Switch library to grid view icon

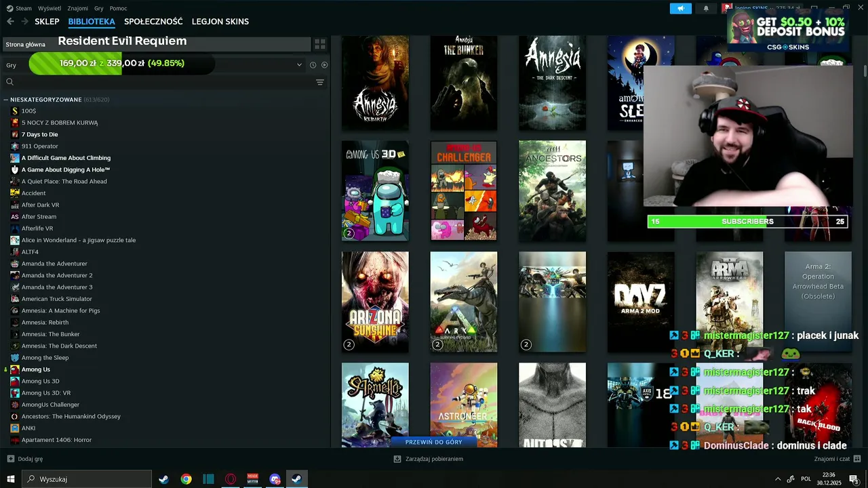(x=320, y=44)
